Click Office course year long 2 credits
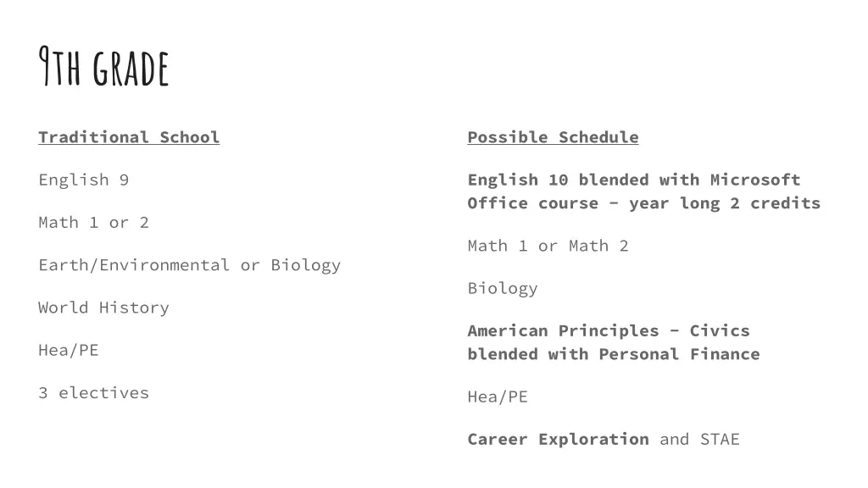This screenshot has height=488, width=868. (644, 203)
